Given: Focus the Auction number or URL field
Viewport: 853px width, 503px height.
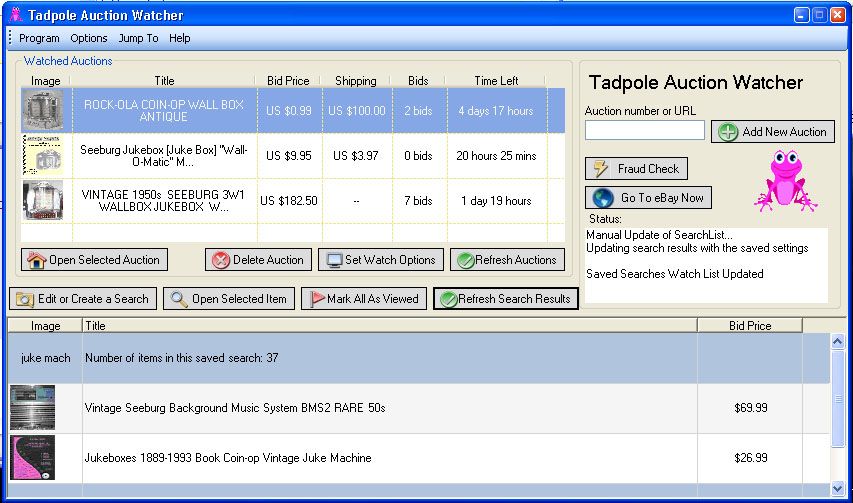Looking at the screenshot, I should (645, 131).
